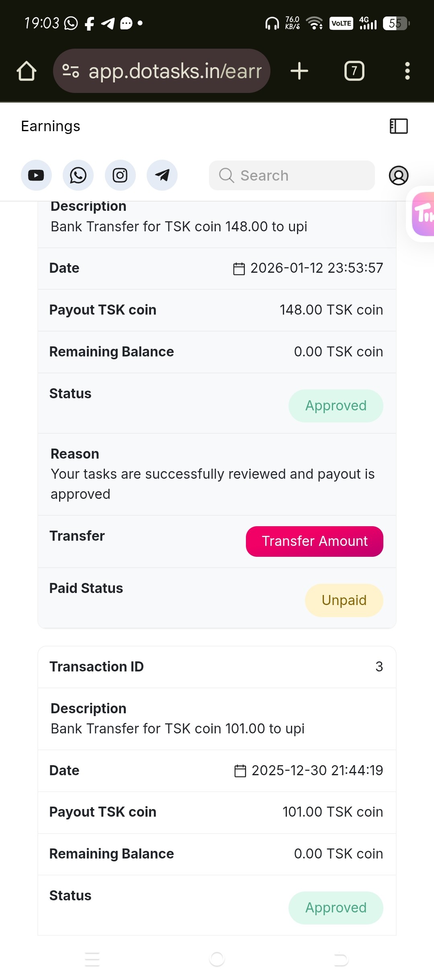This screenshot has height=980, width=434.
Task: Go to browser home page
Action: (27, 71)
